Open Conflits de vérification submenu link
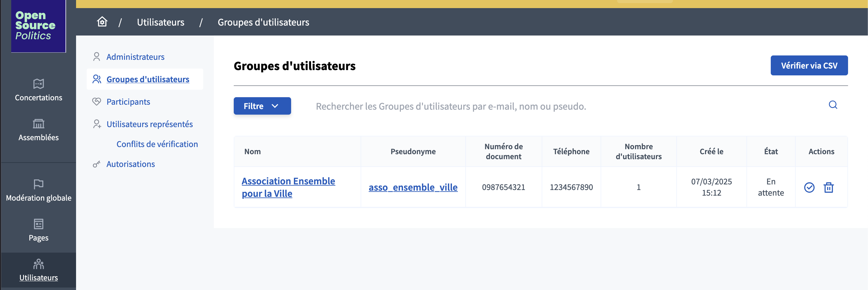The height and width of the screenshot is (290, 868). 157,144
